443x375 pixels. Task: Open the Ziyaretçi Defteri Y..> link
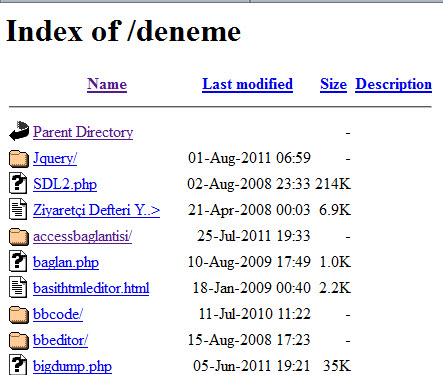[x=97, y=210]
